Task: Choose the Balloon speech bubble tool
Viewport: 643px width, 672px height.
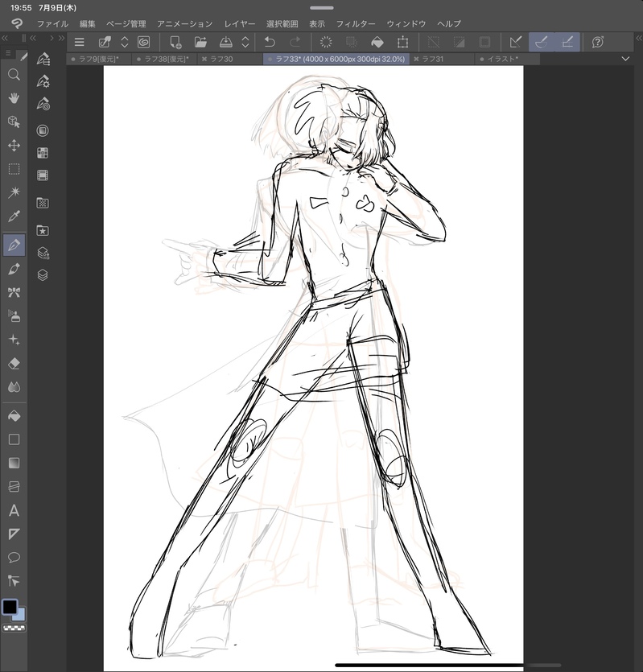Action: point(14,557)
